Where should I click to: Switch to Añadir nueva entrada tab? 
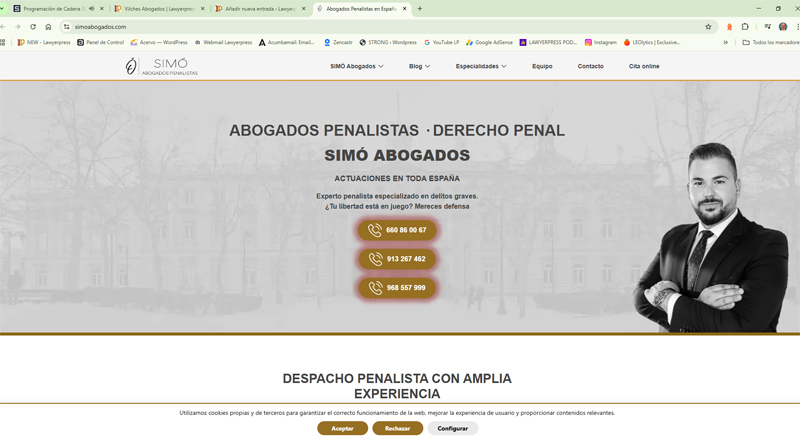pos(260,9)
